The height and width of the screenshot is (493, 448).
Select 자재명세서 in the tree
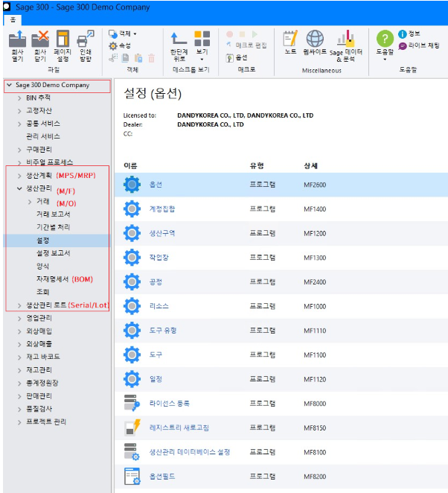coord(52,279)
